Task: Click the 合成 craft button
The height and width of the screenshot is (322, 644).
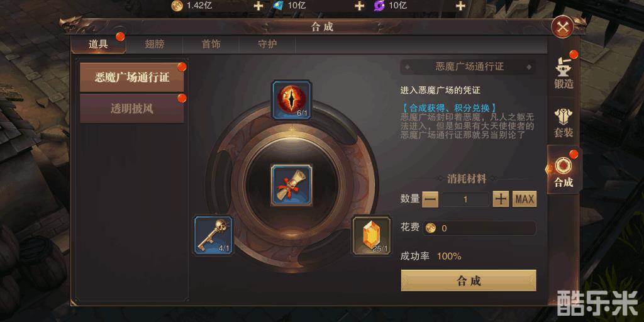Action: click(469, 280)
